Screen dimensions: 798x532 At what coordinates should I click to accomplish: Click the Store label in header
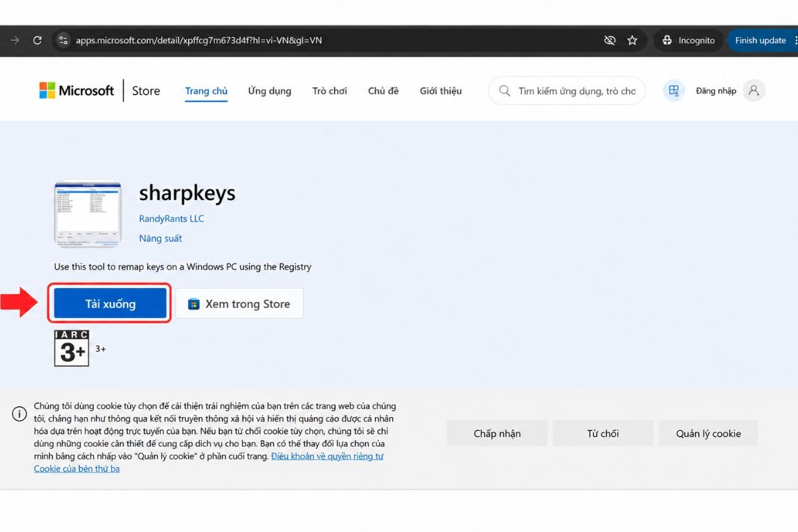pyautogui.click(x=146, y=90)
